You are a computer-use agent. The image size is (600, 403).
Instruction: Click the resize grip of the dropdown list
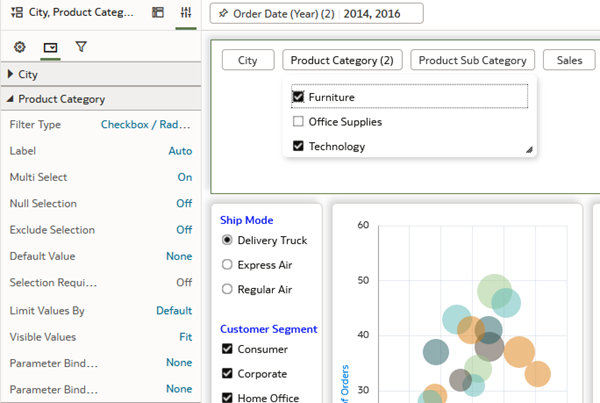coord(528,149)
